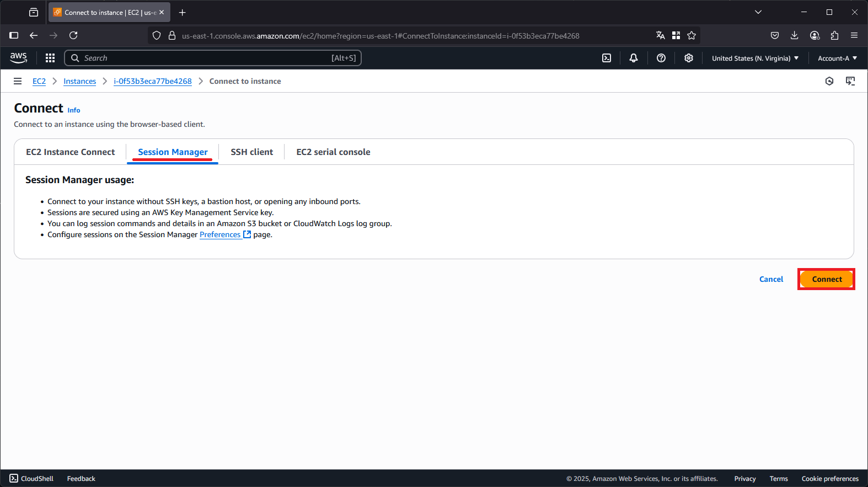Image resolution: width=868 pixels, height=487 pixels.
Task: Click the Connect to instance breadcrumb text
Action: tap(245, 81)
